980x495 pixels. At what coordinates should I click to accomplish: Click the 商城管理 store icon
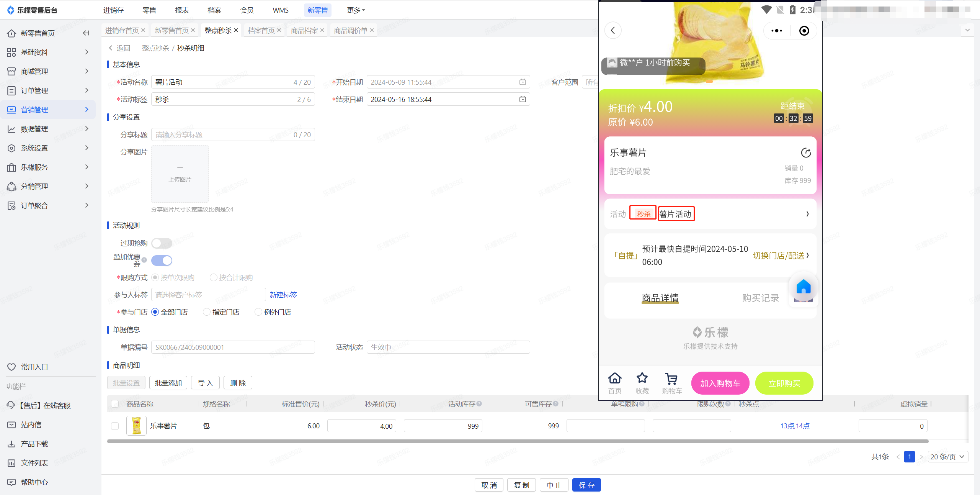11,72
